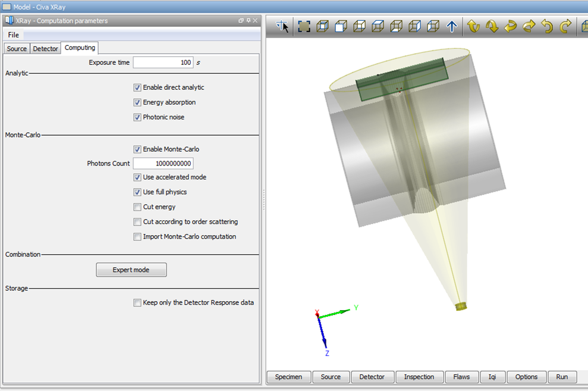Click the Iqi button

click(x=492, y=377)
